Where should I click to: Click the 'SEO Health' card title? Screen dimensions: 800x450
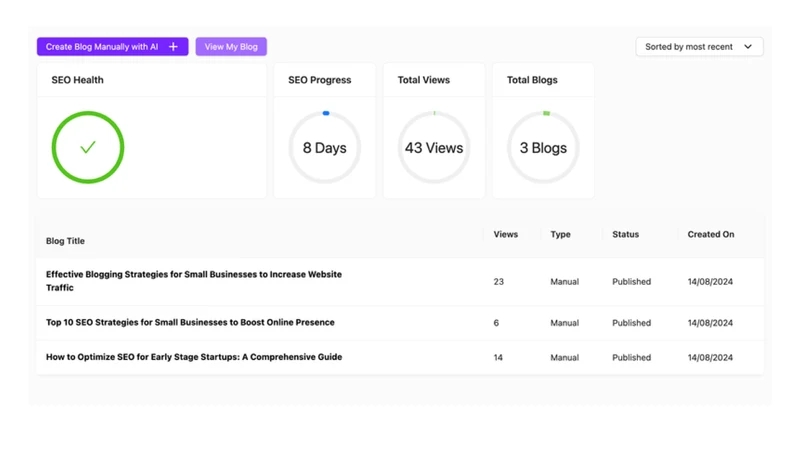tap(78, 80)
